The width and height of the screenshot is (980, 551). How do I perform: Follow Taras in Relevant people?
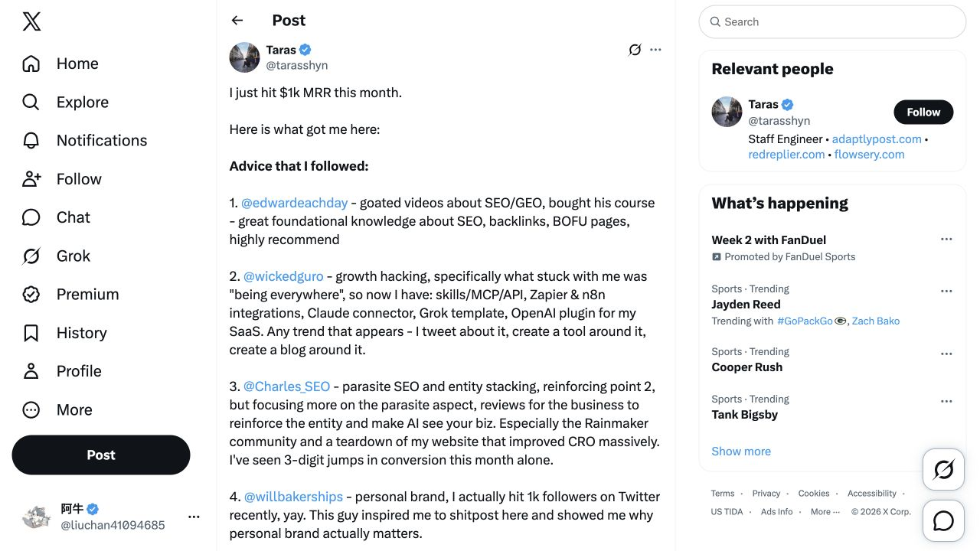[923, 112]
